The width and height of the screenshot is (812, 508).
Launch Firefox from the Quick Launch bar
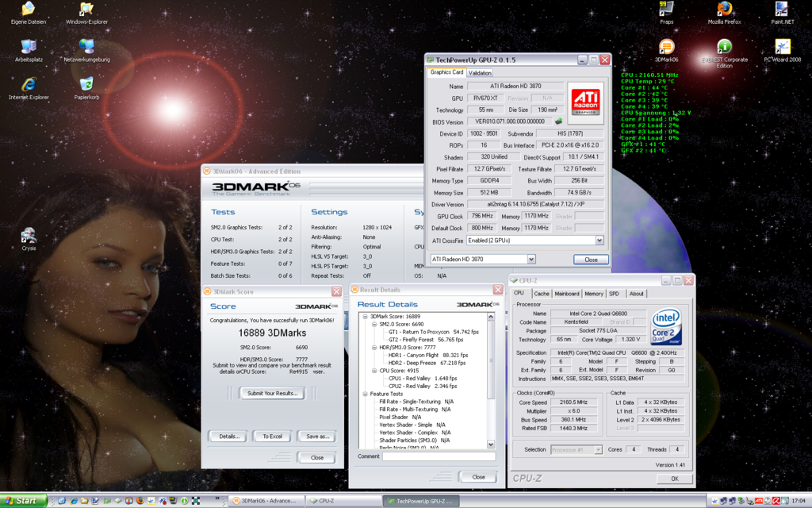(140, 501)
